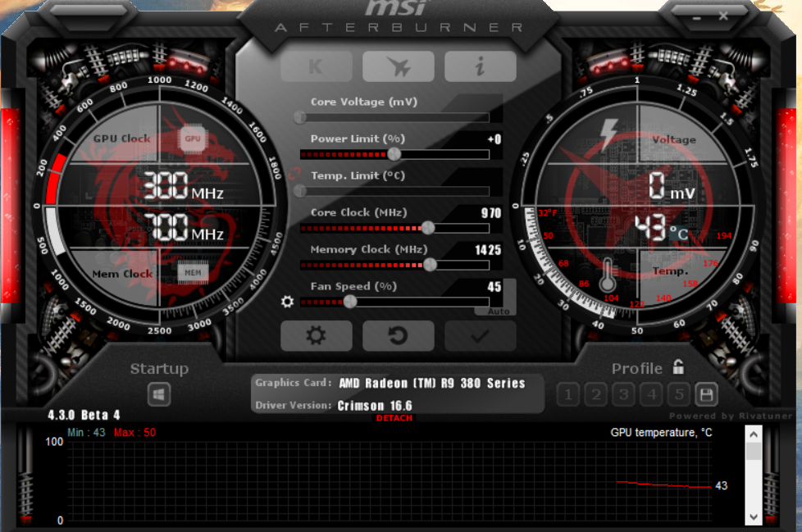The image size is (802, 532).
Task: Select profile slot 5
Action: click(679, 394)
